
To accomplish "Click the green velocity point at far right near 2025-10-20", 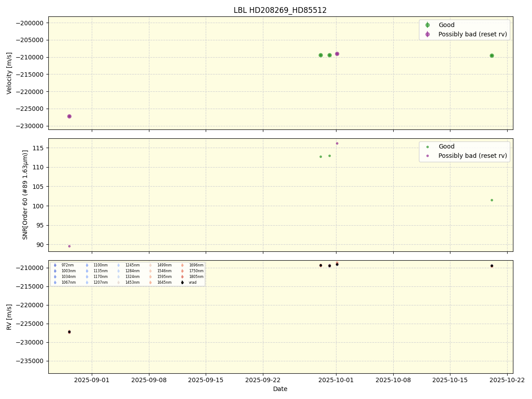I will tap(492, 55).
